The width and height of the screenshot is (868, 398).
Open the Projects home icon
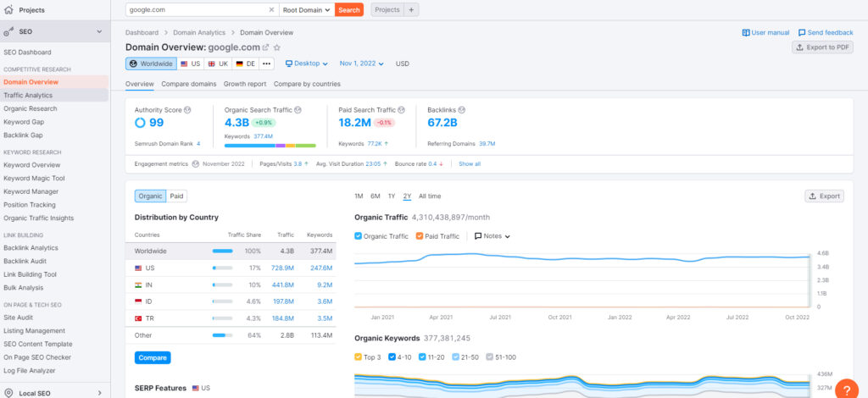click(8, 10)
